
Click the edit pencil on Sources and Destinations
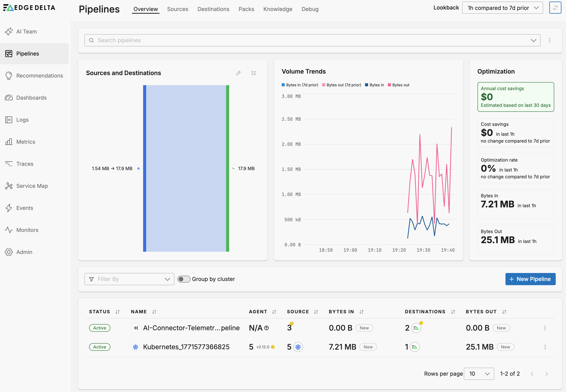[x=238, y=73]
